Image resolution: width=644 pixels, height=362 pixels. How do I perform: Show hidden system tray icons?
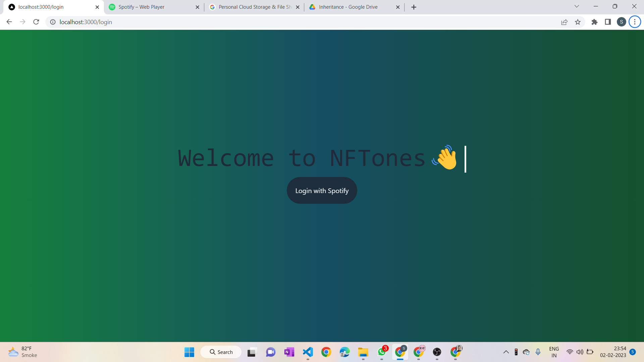point(506,352)
